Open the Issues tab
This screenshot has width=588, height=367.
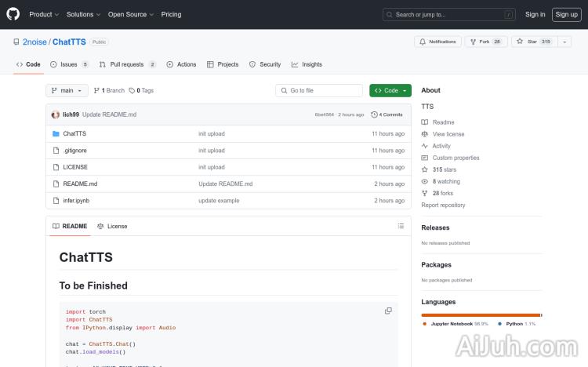tap(69, 64)
